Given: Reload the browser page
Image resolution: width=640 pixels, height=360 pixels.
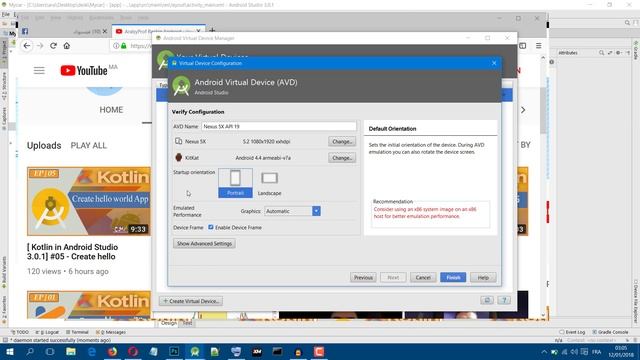Looking at the screenshot, I should click(53, 46).
